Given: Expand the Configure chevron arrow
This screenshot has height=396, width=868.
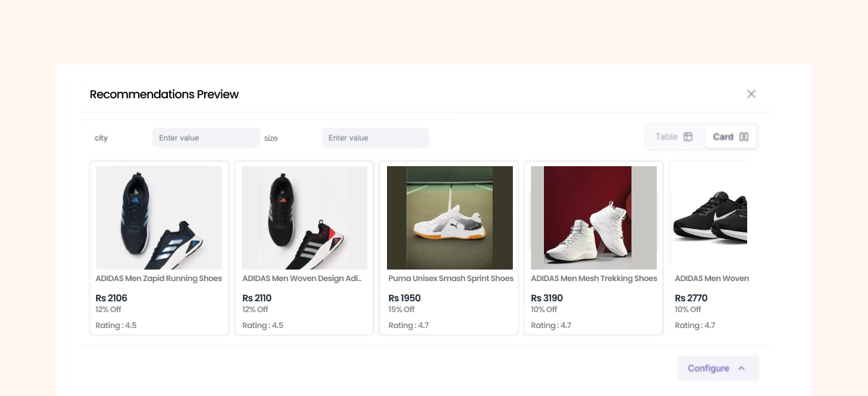Looking at the screenshot, I should [x=741, y=369].
